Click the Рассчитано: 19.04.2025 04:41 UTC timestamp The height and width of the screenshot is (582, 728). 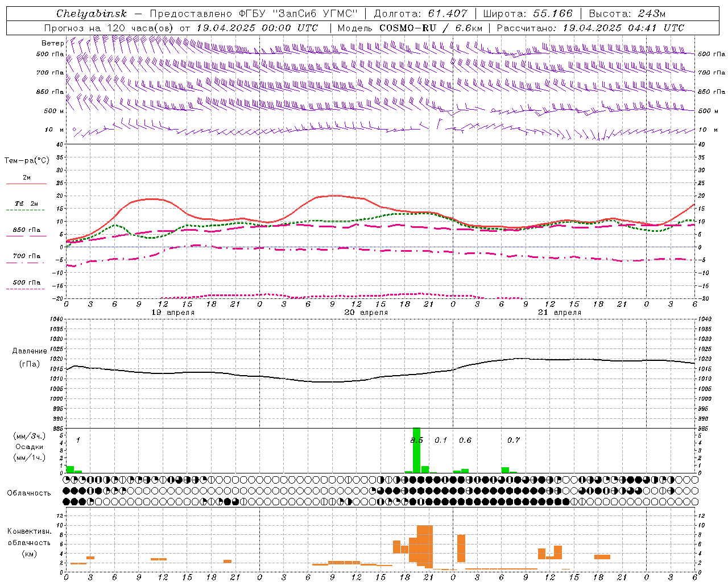(x=590, y=28)
